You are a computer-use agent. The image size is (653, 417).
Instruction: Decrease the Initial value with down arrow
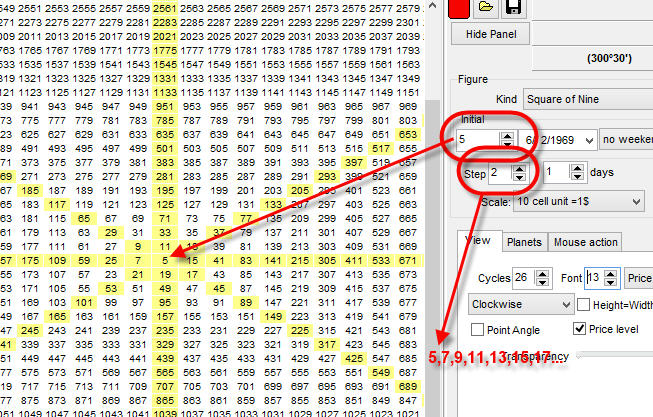pyautogui.click(x=507, y=144)
